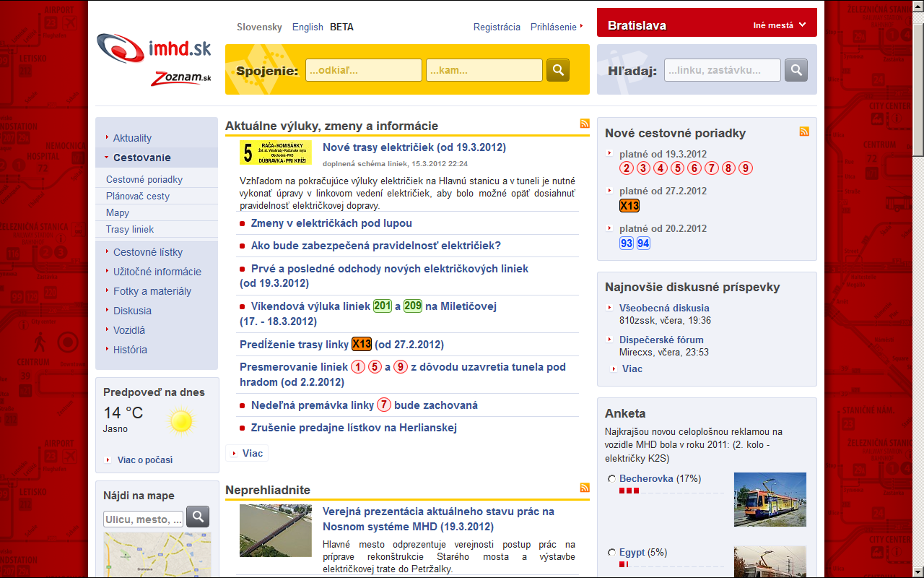Viewport: 924px width, 578px height.
Task: Click the Hľadaj search magnifier button
Action: (796, 70)
